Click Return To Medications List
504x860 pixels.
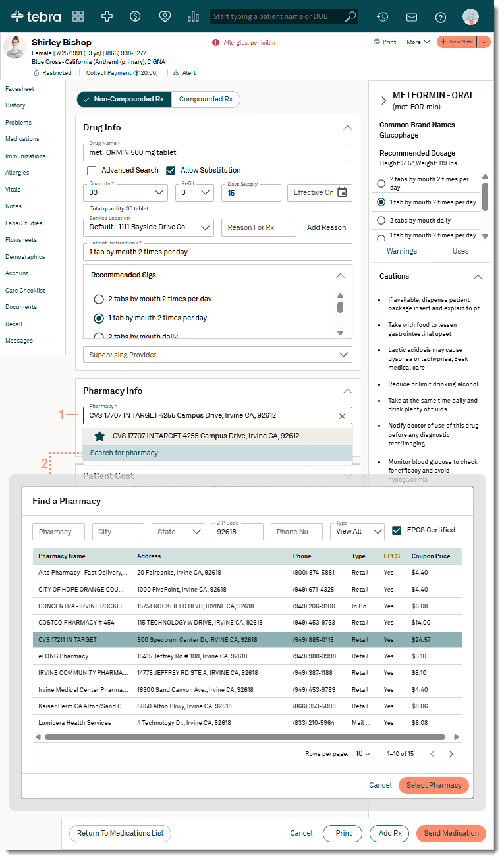120,833
